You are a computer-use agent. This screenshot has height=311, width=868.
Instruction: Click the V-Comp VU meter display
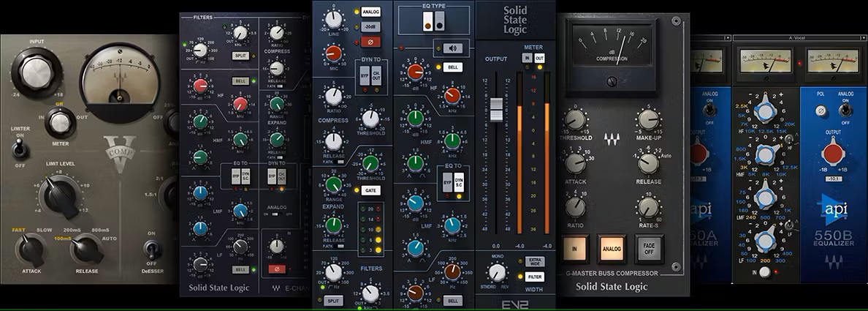[x=120, y=81]
